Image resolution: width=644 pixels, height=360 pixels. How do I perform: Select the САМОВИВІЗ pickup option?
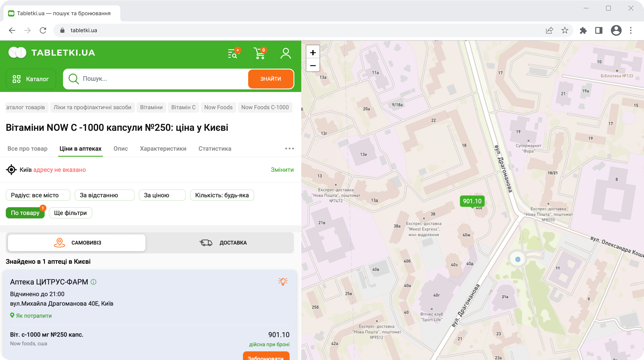(77, 243)
